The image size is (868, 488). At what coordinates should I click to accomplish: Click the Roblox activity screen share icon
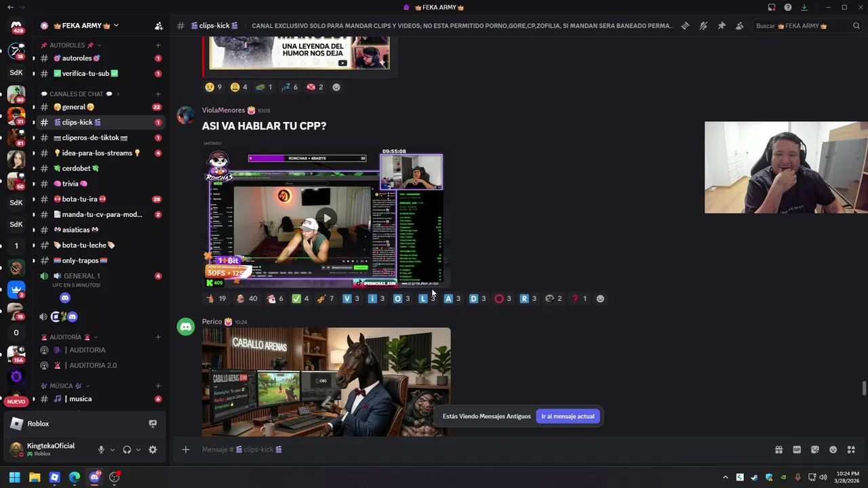(x=153, y=424)
